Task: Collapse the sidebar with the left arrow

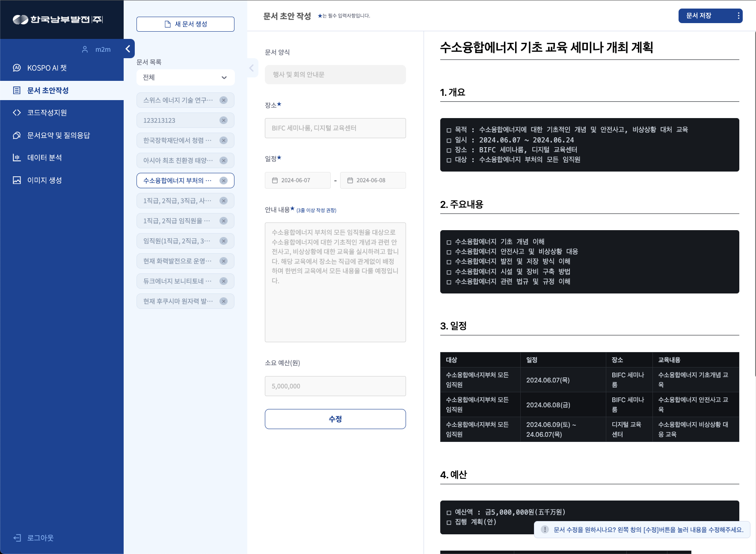Action: [x=128, y=49]
